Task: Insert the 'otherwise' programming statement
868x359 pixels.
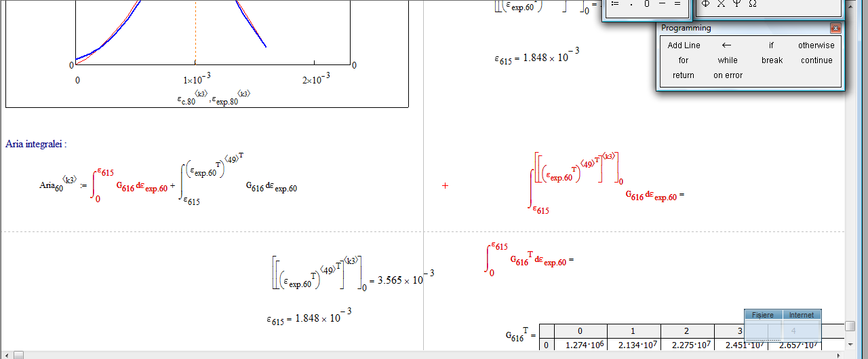Action: (816, 45)
